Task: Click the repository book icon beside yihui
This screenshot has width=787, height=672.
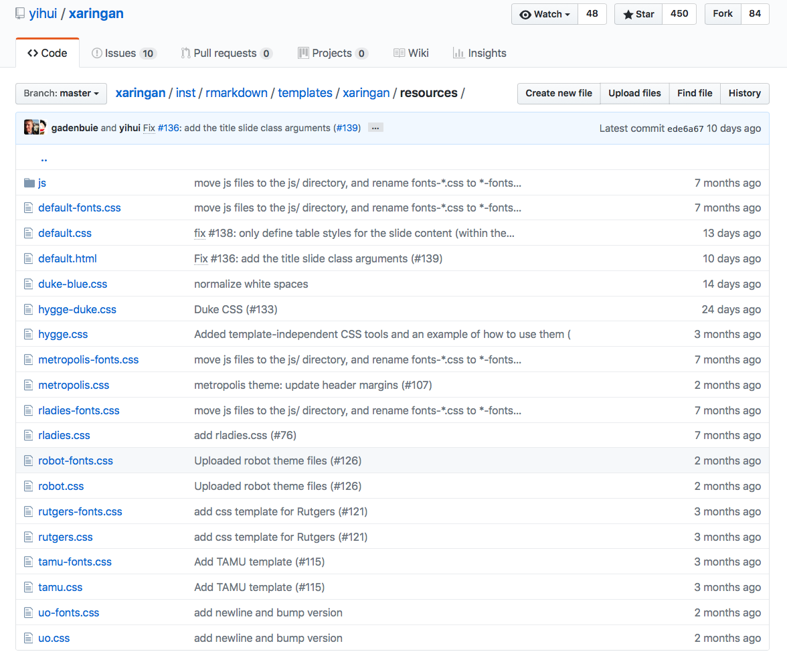Action: 20,13
